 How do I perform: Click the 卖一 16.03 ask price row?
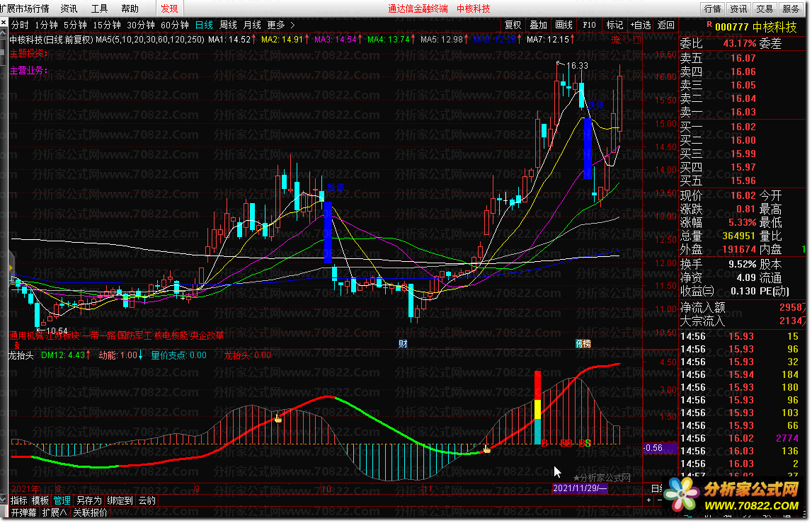pyautogui.click(x=719, y=113)
